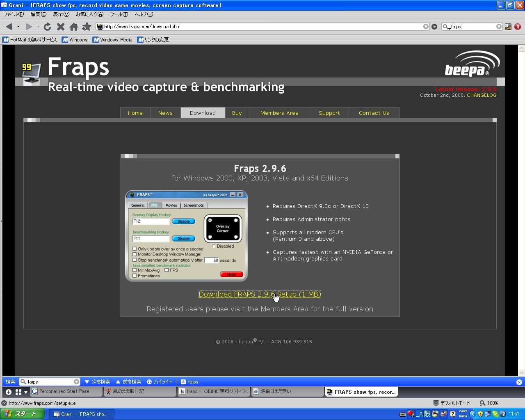This screenshot has height=420, width=525.
Task: Stop loading with the X toolbar icon
Action: [x=61, y=27]
